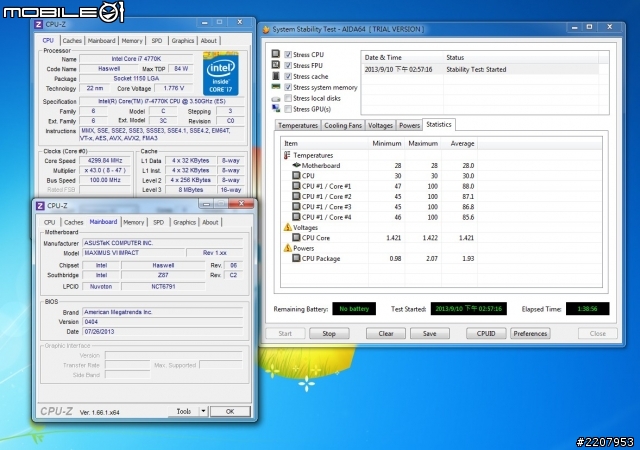Click the Date & Time column header

tap(402, 58)
